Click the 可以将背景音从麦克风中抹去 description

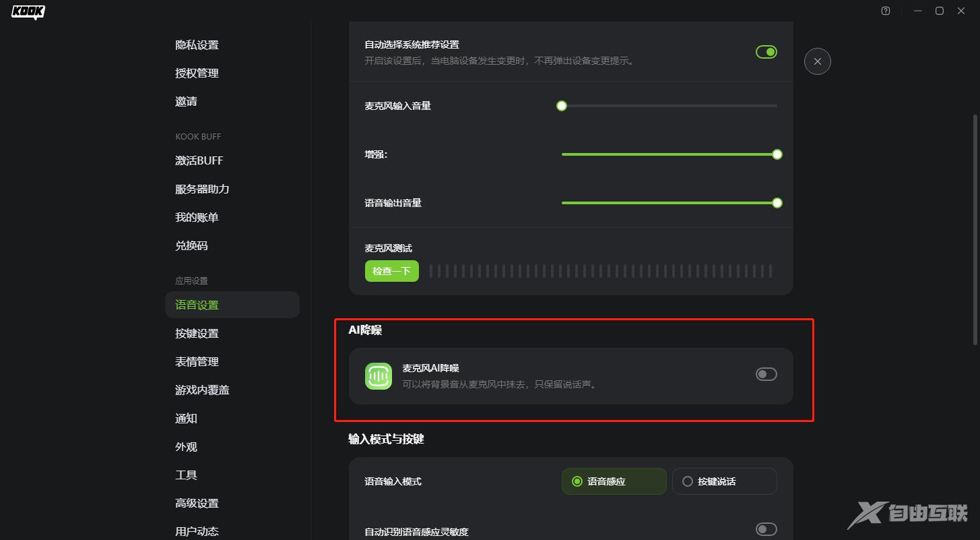point(500,385)
